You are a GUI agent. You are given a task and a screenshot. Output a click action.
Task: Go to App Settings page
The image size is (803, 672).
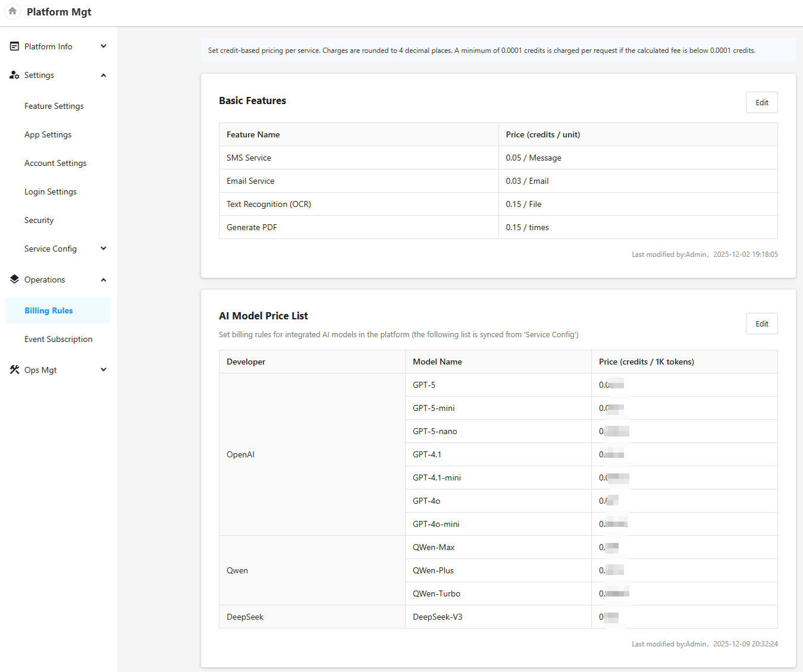(48, 134)
